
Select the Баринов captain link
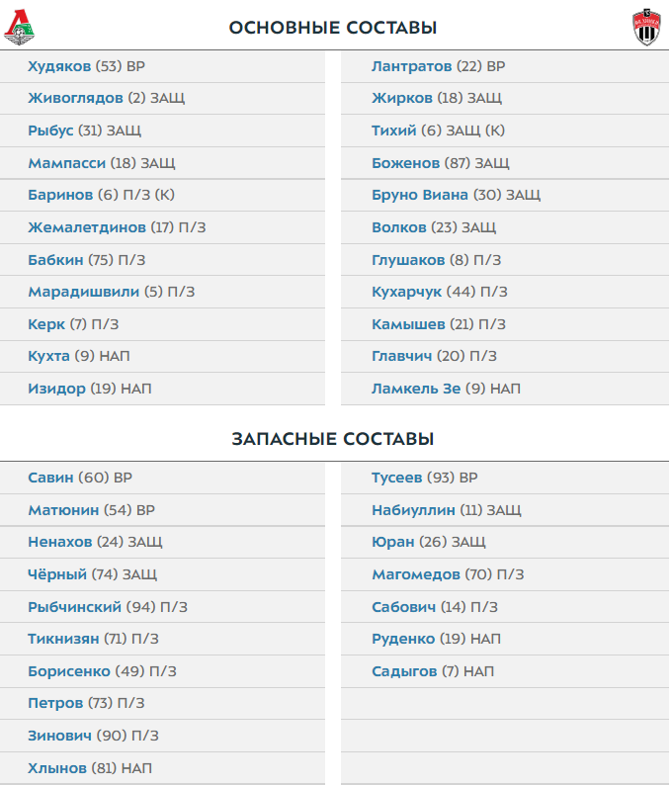pyautogui.click(x=60, y=195)
